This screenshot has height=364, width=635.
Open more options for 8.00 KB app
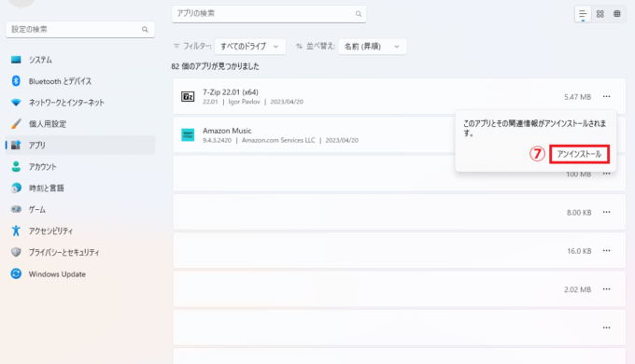606,212
